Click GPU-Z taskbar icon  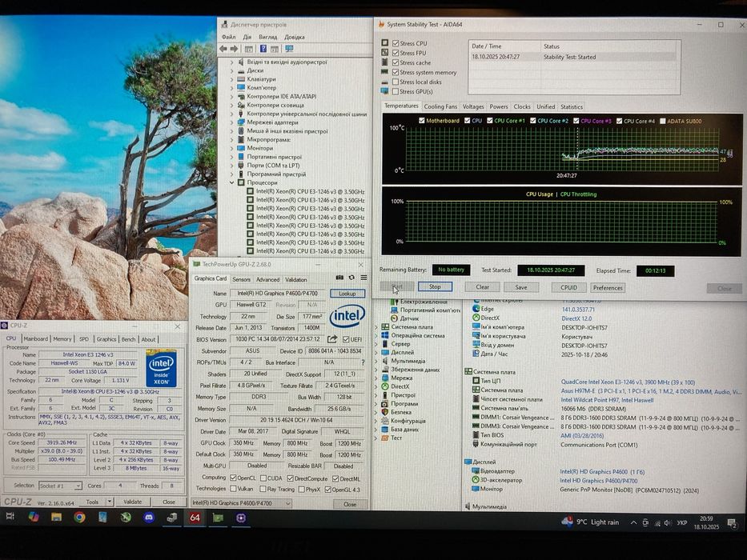[x=218, y=517]
